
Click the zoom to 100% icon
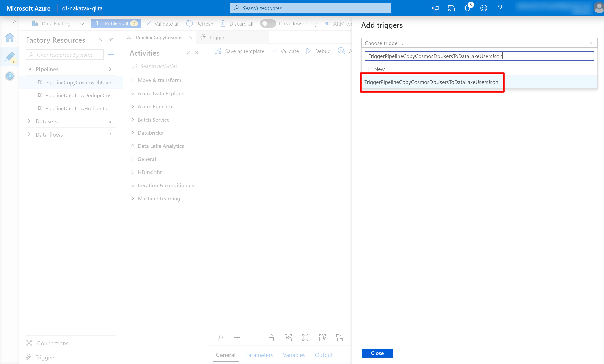(288, 338)
